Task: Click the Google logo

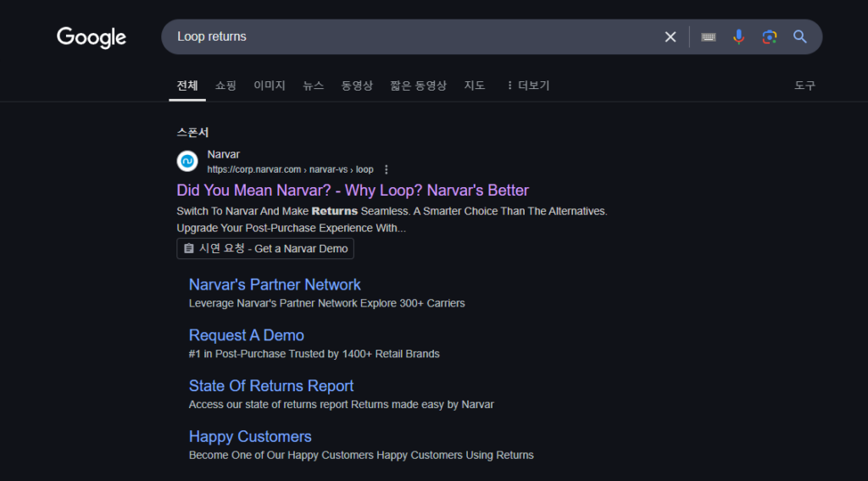Action: [92, 37]
